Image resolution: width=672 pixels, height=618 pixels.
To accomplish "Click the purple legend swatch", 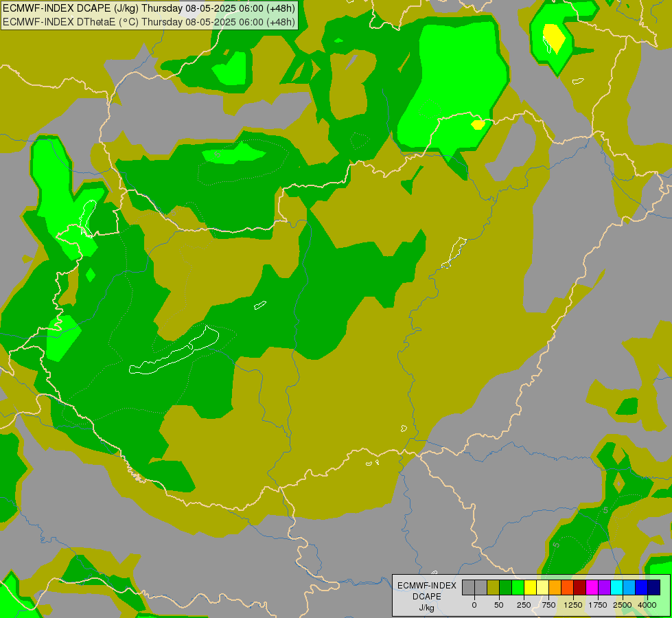I will point(604,587).
